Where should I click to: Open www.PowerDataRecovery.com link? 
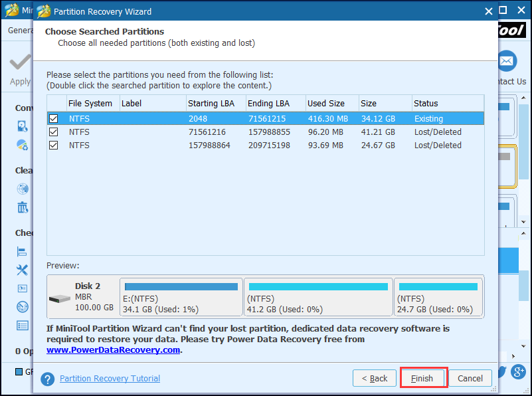point(114,350)
